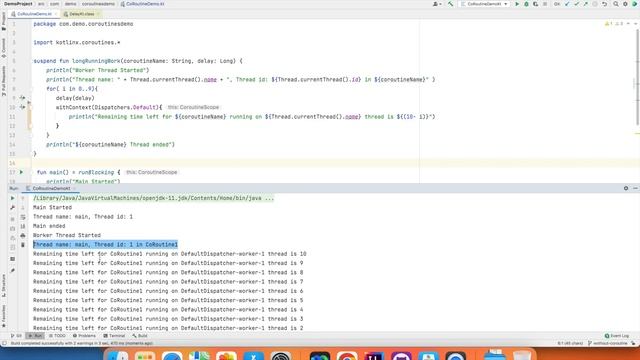The image size is (640, 360).
Task: Open Search Everywhere magnifier icon
Action: (616, 4)
